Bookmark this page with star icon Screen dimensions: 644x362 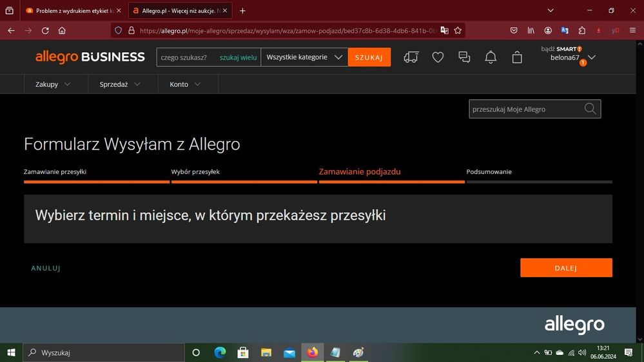[458, 30]
